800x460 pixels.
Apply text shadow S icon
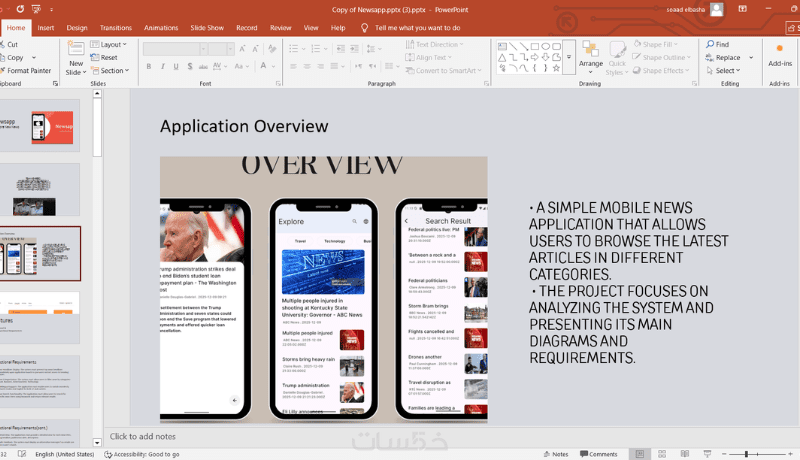[x=190, y=66]
